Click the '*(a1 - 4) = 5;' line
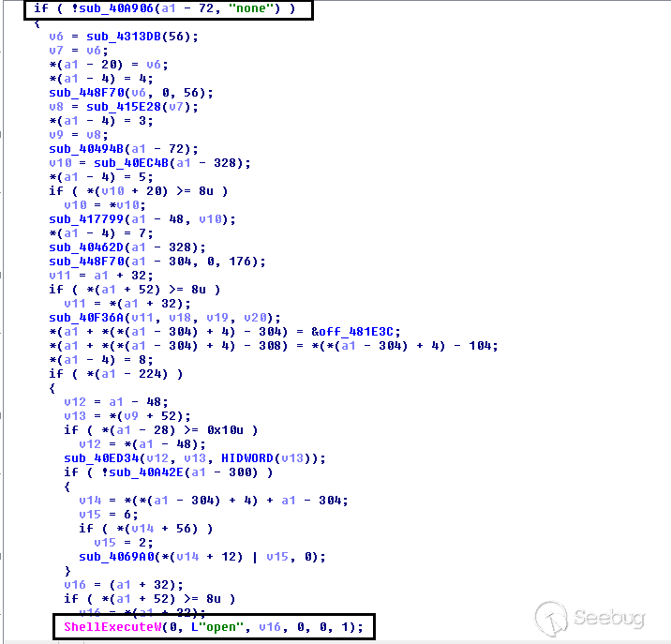The image size is (671, 644). [101, 177]
